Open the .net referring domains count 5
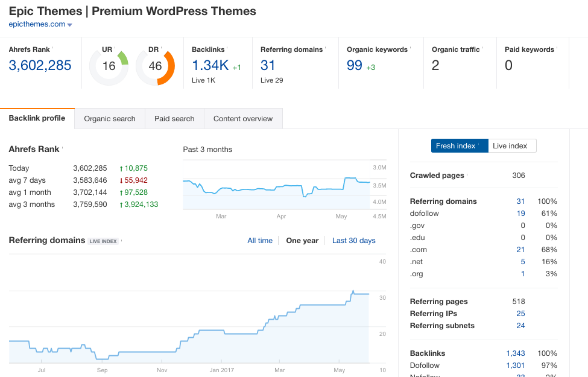The width and height of the screenshot is (588, 377). pyautogui.click(x=523, y=261)
